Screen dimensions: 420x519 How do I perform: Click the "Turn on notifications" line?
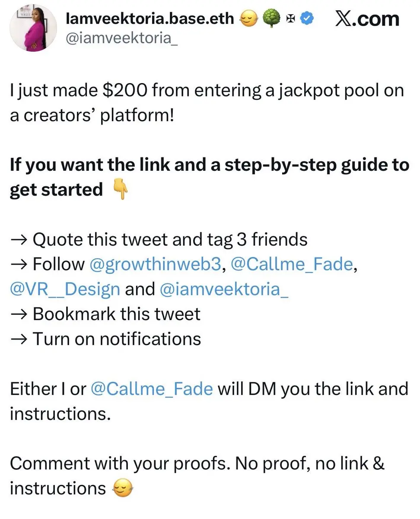(x=117, y=339)
